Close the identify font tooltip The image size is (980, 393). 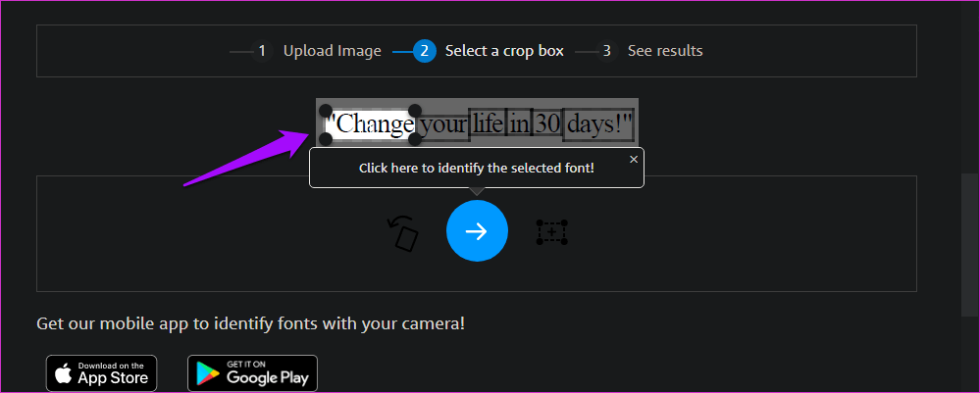tap(634, 159)
